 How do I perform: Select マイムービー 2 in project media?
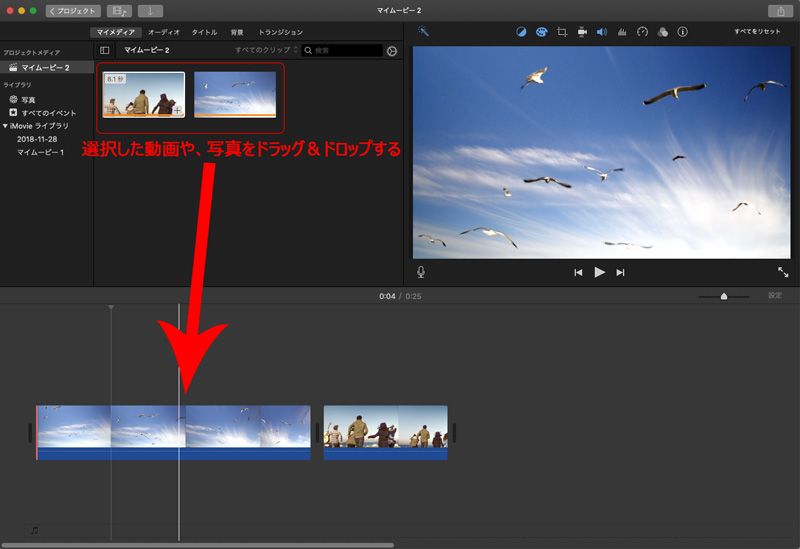pyautogui.click(x=47, y=67)
